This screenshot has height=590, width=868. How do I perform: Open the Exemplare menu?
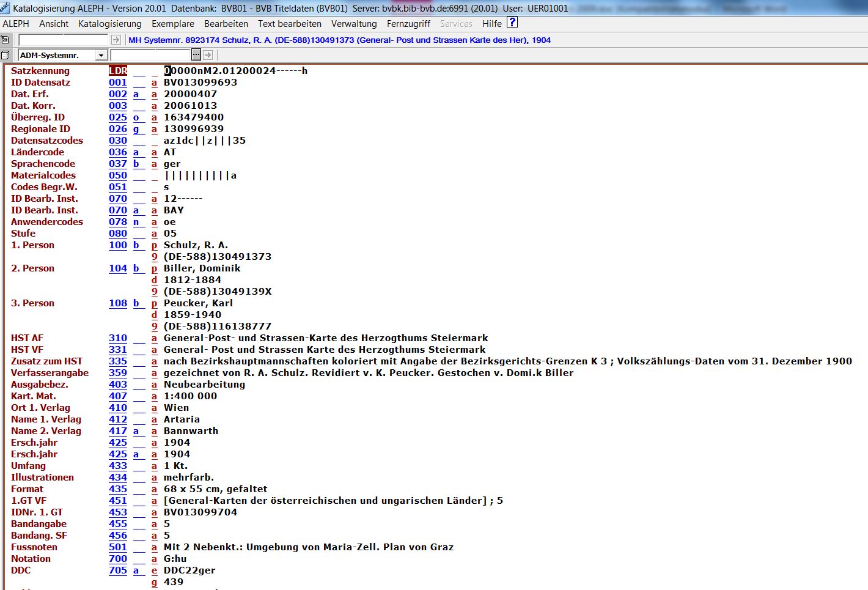pyautogui.click(x=173, y=24)
